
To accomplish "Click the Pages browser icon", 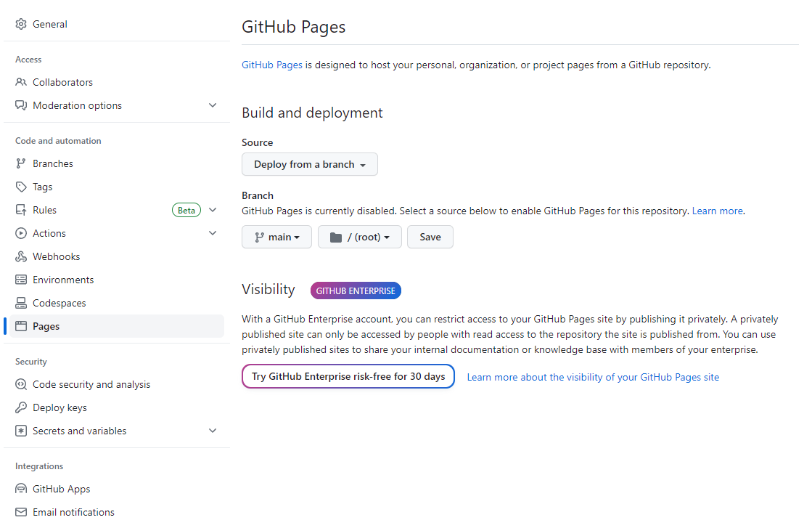I will (x=21, y=326).
